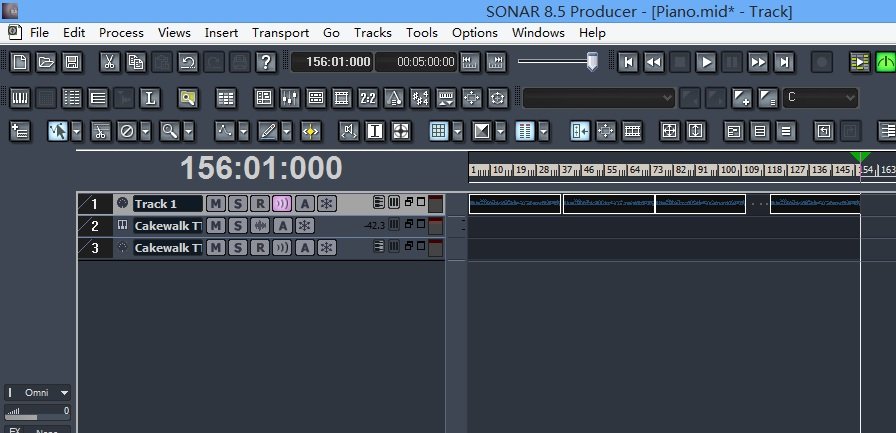This screenshot has width=896, height=433.
Task: Open the Piano Roll view icon
Action: pos(19,98)
